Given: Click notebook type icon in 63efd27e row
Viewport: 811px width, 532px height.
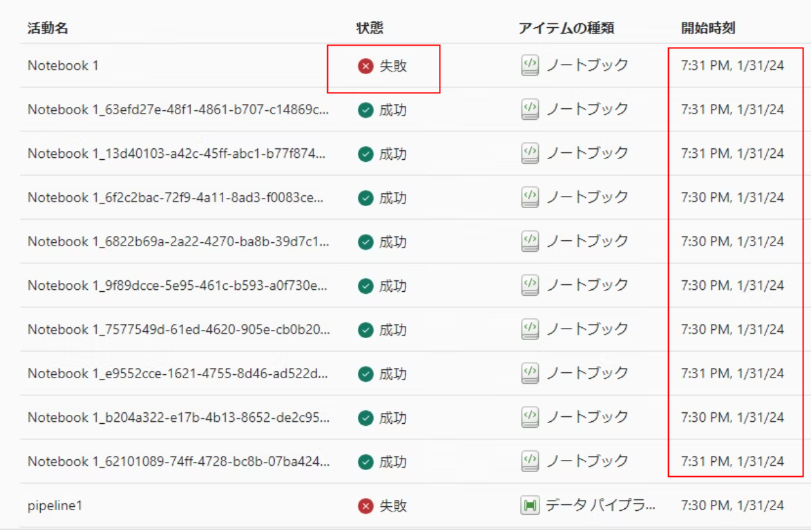Looking at the screenshot, I should 530,110.
